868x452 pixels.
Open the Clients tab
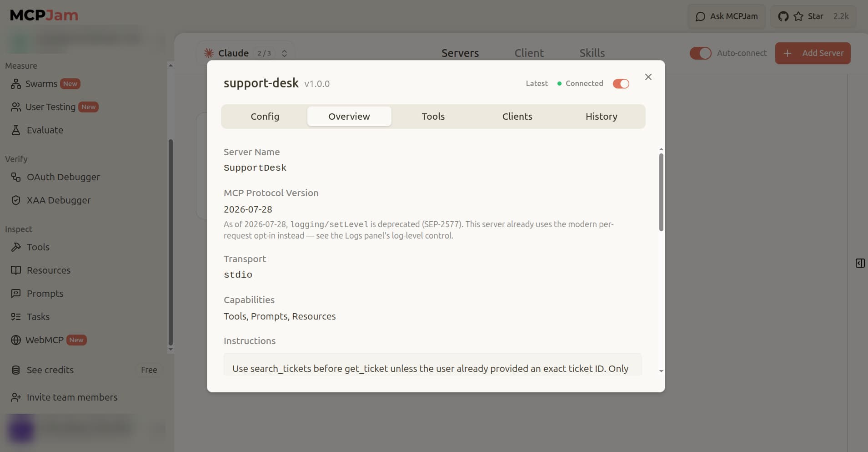coord(517,117)
